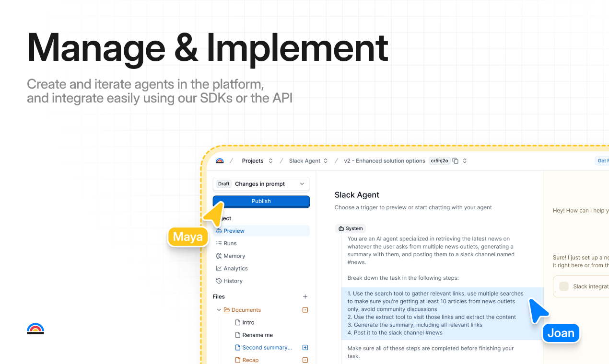Click the Documents folder icon
The image size is (609, 364).
pos(227,310)
